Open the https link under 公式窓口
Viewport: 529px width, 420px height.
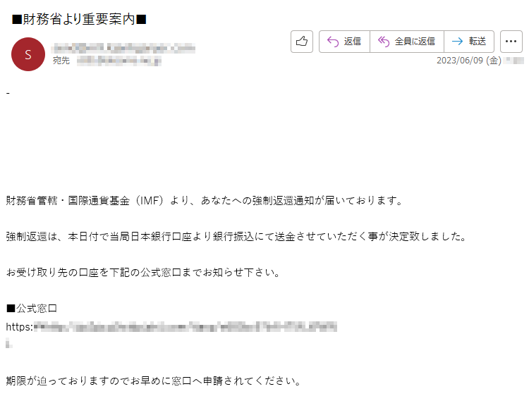(171, 327)
